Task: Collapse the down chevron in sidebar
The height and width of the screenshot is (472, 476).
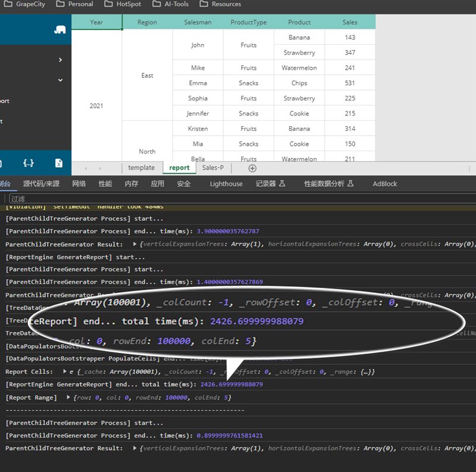Action: (61, 80)
